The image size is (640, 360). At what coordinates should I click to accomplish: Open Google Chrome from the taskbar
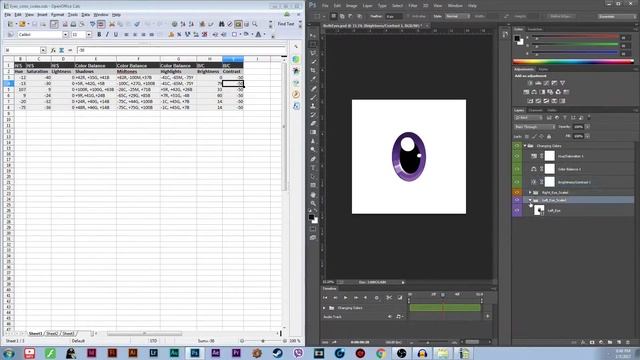(x=381, y=353)
